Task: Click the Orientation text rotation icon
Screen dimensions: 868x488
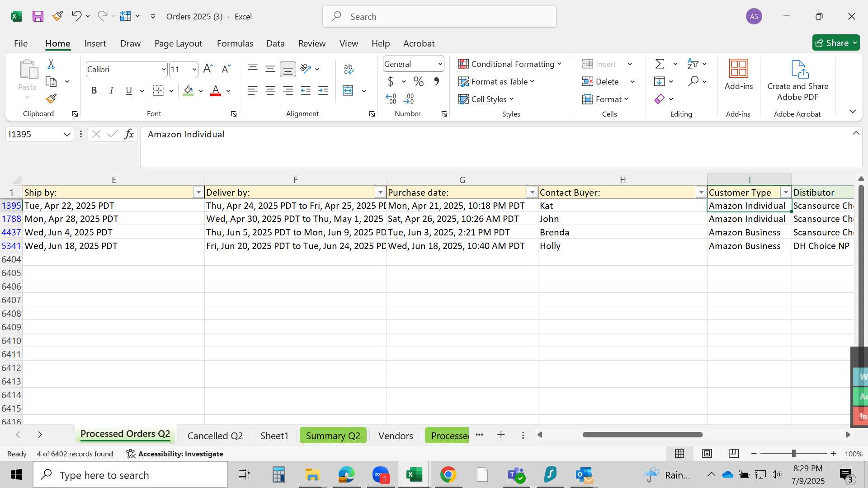Action: pos(306,69)
